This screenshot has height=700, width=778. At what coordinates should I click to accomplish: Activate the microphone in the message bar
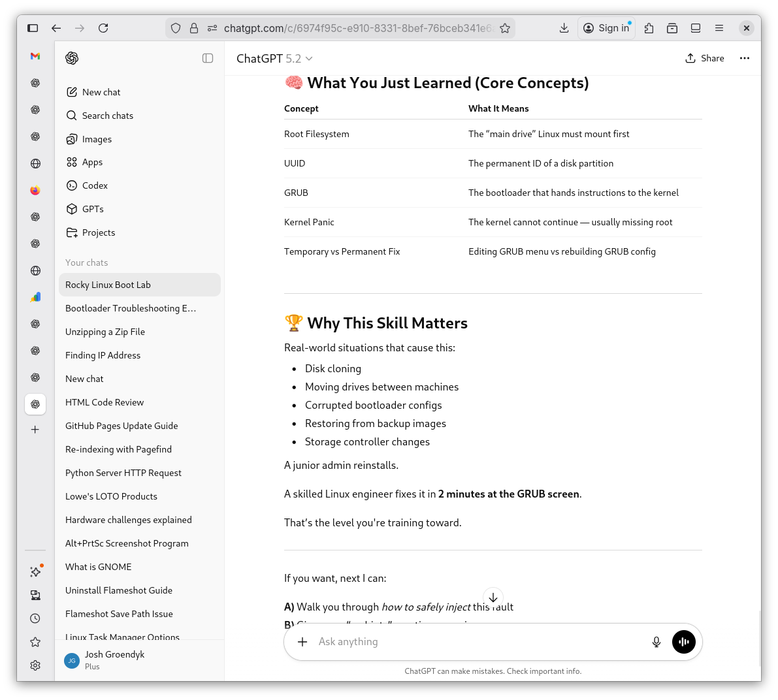tap(656, 642)
